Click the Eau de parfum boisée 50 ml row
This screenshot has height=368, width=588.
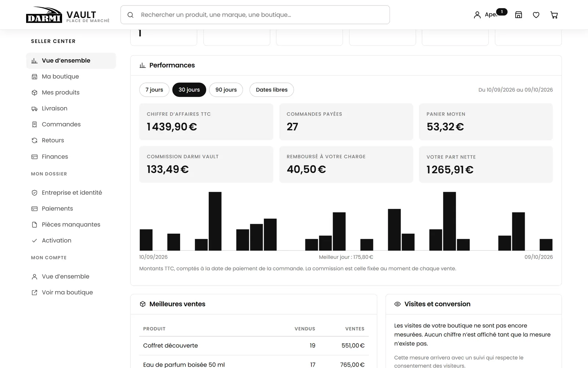tap(254, 364)
